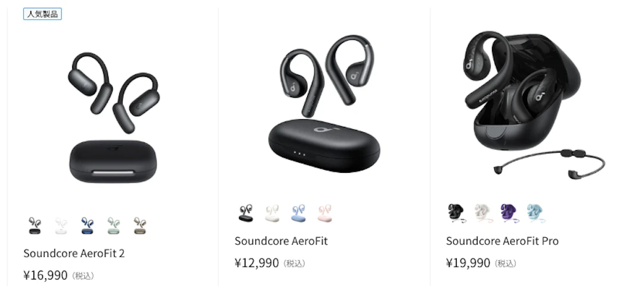Pick beige-brown variant of AeroFit 2
Screen dimensions: 644x292
(x=140, y=226)
